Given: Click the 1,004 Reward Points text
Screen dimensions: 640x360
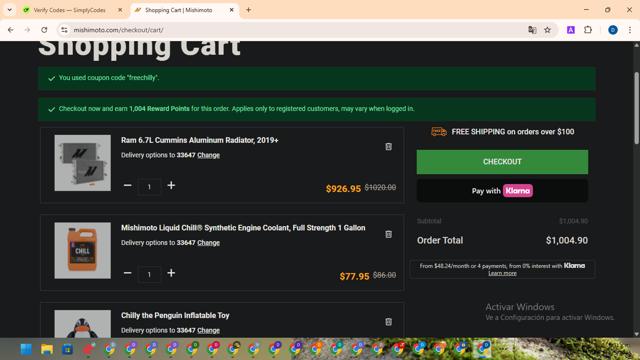Looking at the screenshot, I should coord(159,109).
